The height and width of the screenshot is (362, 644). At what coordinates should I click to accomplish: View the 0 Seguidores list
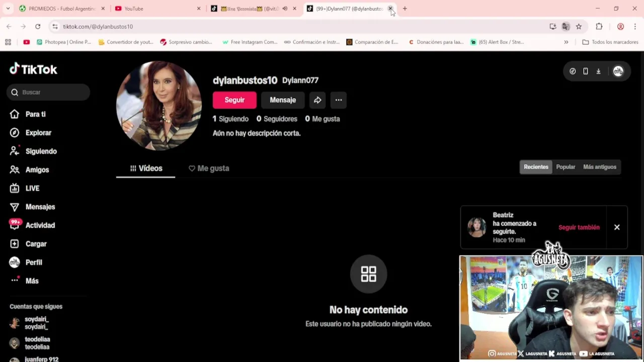tap(277, 119)
